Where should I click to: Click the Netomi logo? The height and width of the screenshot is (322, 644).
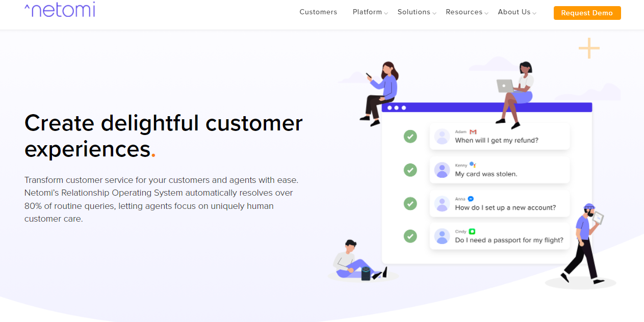coord(60,10)
